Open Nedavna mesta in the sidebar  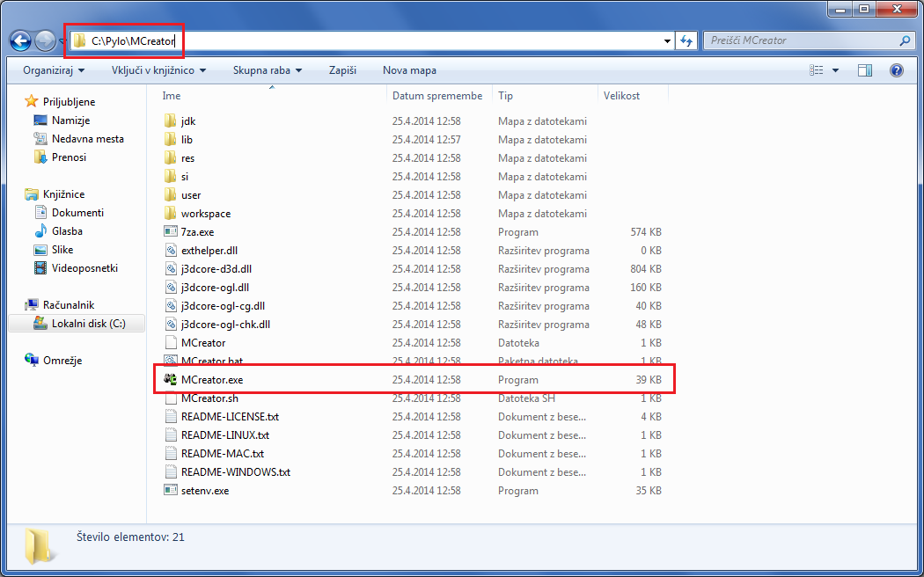click(88, 139)
